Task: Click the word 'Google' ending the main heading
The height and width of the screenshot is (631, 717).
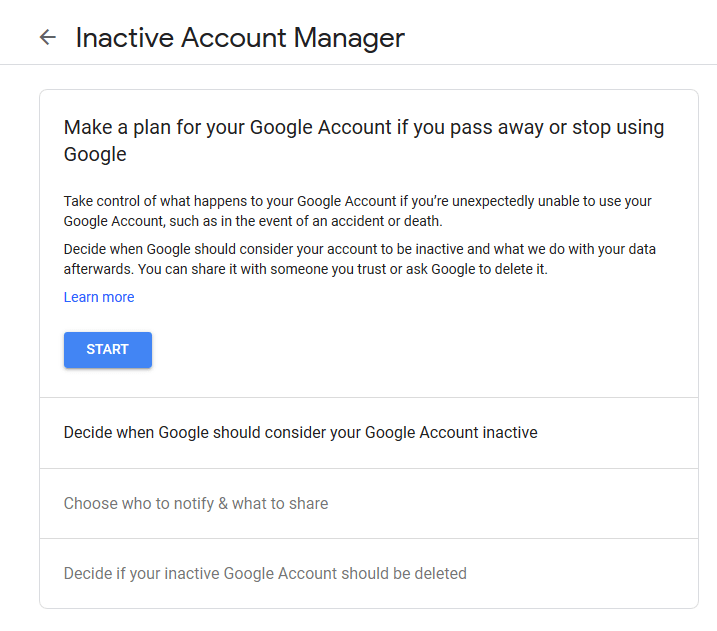Action: coord(95,154)
